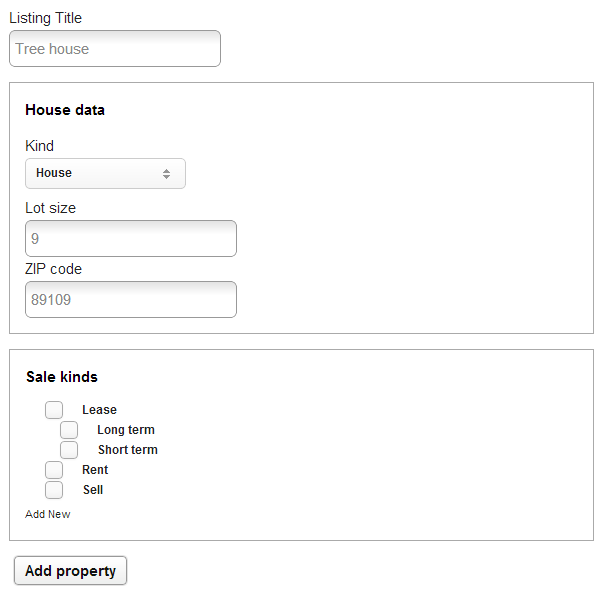Click the Lot size field label
The height and width of the screenshot is (596, 605).
[x=51, y=208]
